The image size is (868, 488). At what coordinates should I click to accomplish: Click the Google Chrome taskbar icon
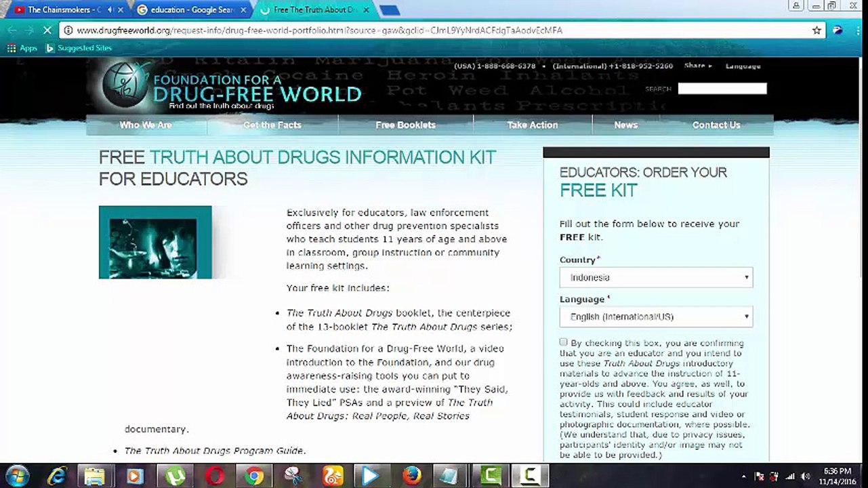click(x=255, y=476)
